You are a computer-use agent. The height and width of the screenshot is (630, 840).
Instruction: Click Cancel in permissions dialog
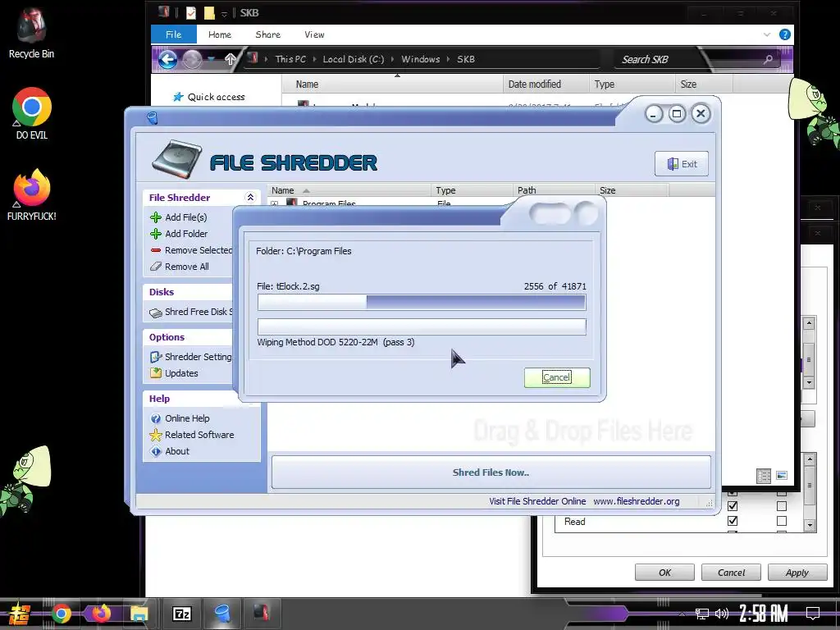point(731,572)
